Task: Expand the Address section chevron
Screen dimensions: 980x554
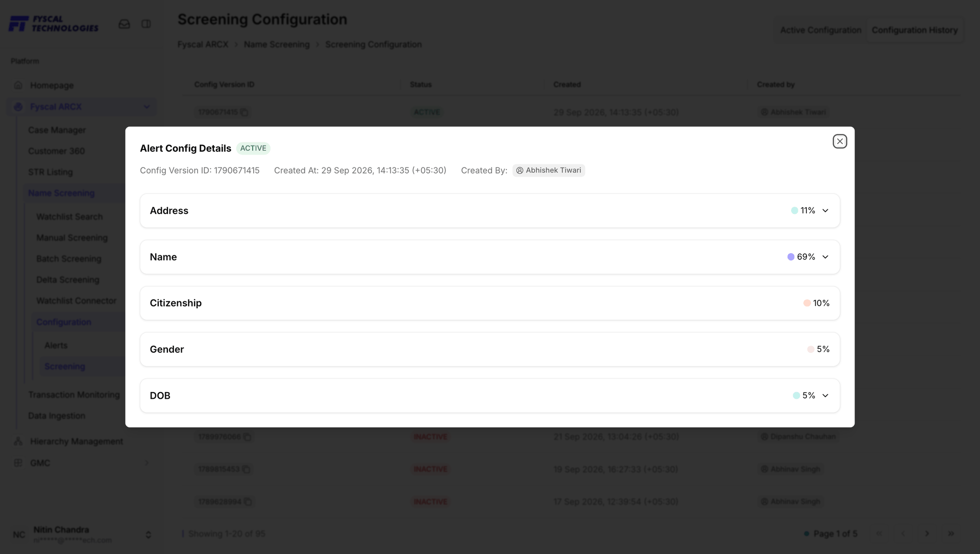Action: 825,211
